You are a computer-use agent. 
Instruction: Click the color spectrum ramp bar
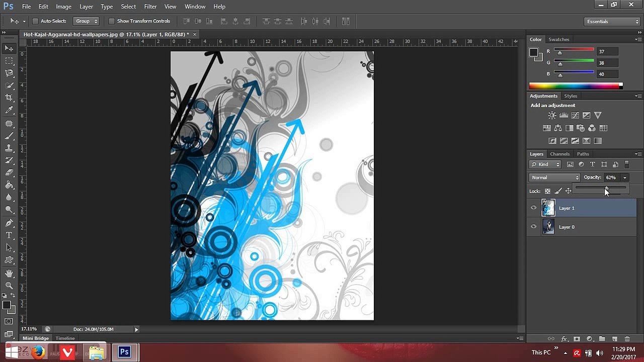(x=576, y=86)
